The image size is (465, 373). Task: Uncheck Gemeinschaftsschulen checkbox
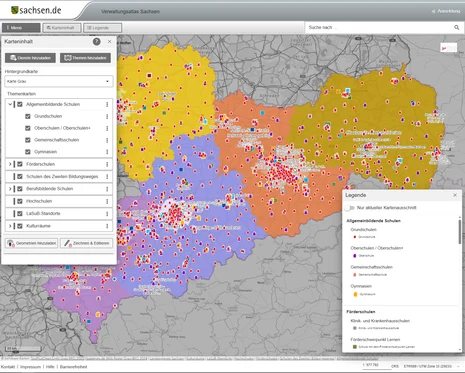click(28, 140)
